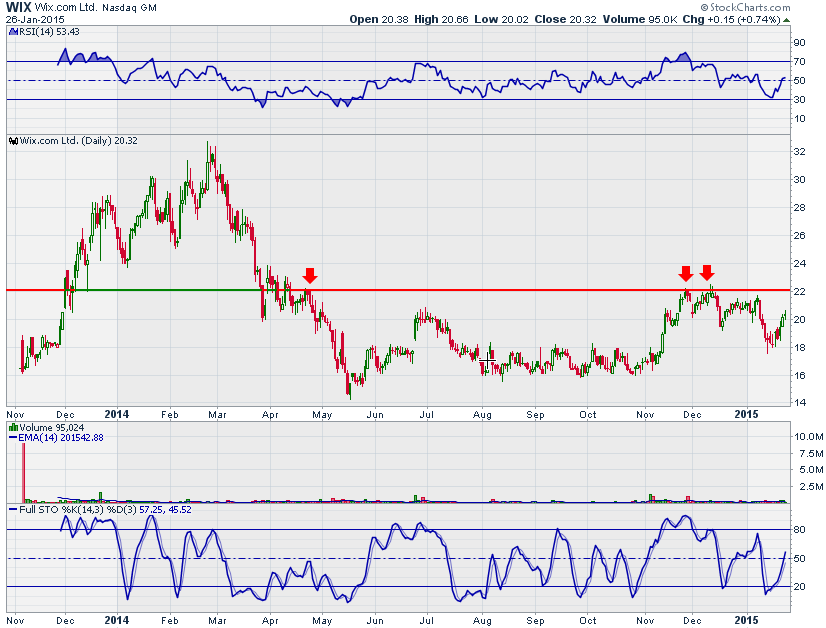This screenshot has height=628, width=826.
Task: Click the 14 price axis label
Action: coord(800,403)
